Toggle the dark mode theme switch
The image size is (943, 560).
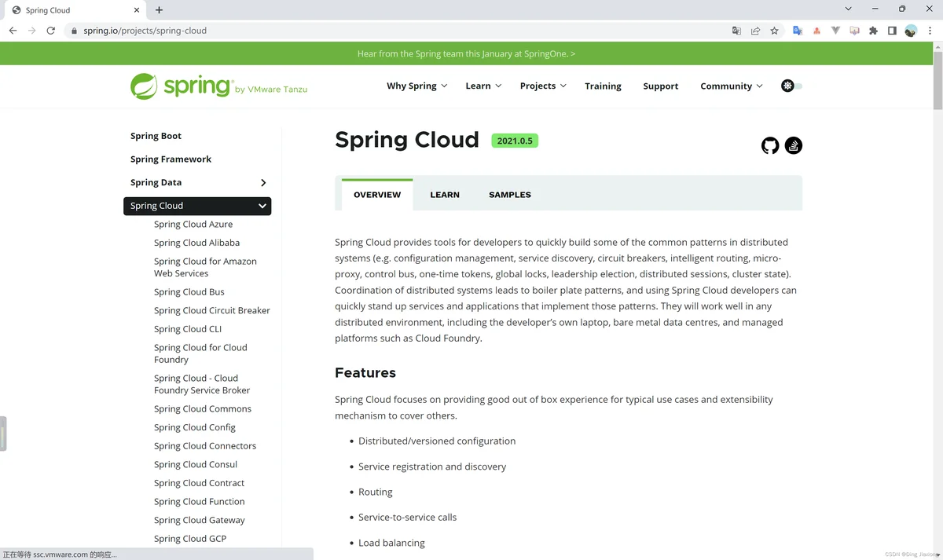(x=791, y=86)
